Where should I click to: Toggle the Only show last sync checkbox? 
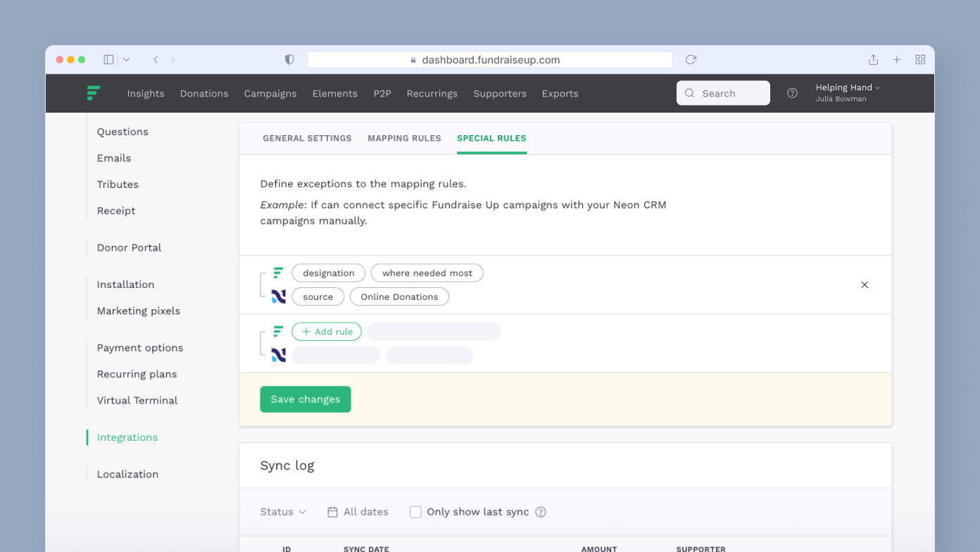(x=415, y=512)
